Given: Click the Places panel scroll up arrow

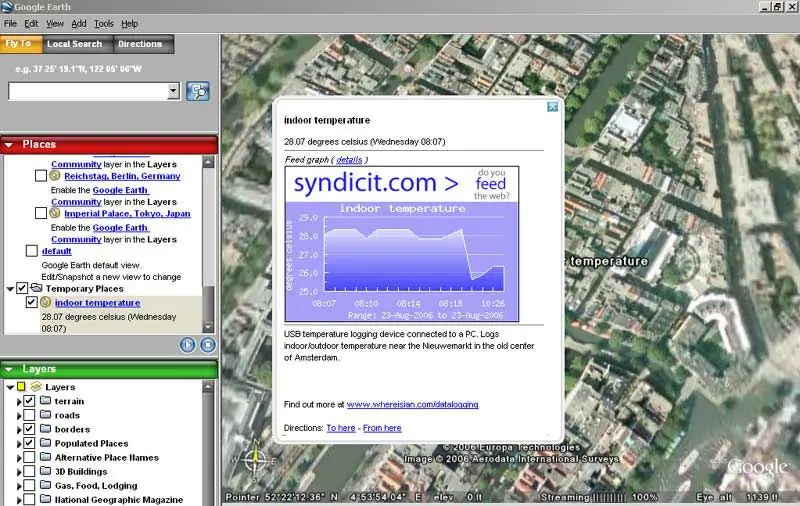Looking at the screenshot, I should 208,163.
